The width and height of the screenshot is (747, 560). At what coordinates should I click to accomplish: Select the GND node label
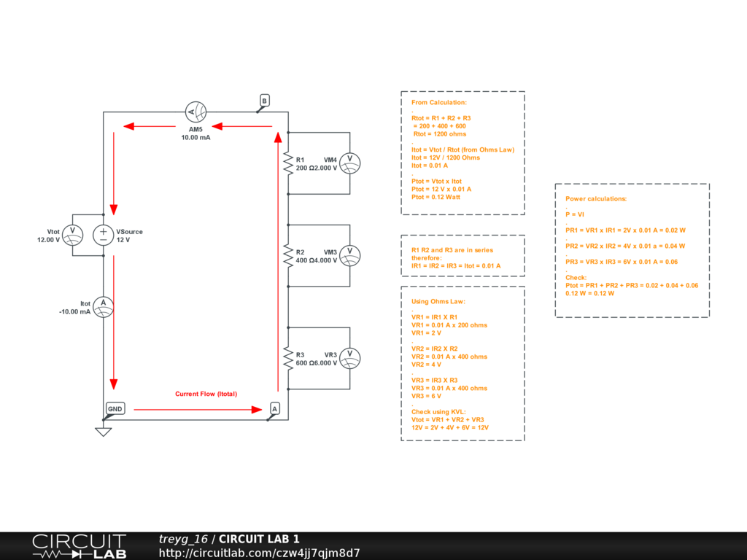[115, 409]
